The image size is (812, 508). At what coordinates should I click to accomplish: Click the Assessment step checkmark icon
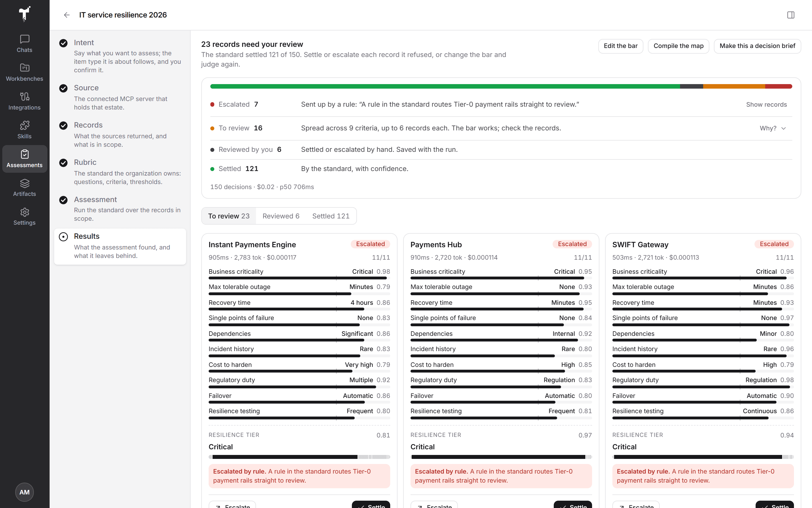click(x=63, y=200)
